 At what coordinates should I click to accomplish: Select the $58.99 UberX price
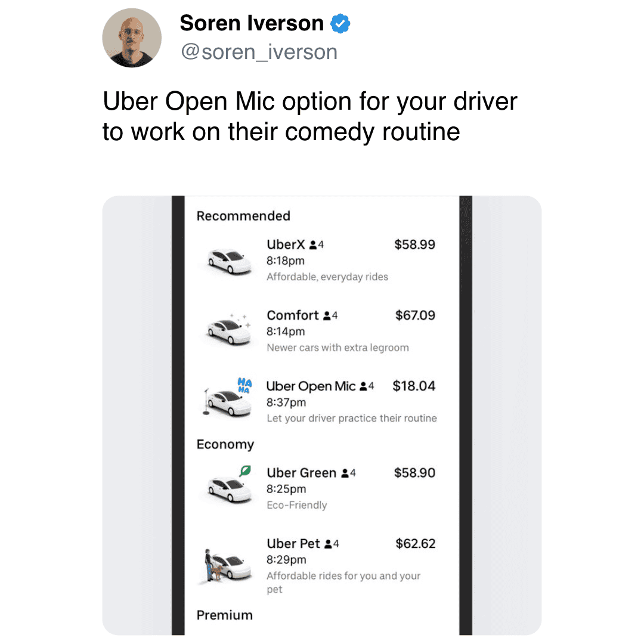click(415, 245)
